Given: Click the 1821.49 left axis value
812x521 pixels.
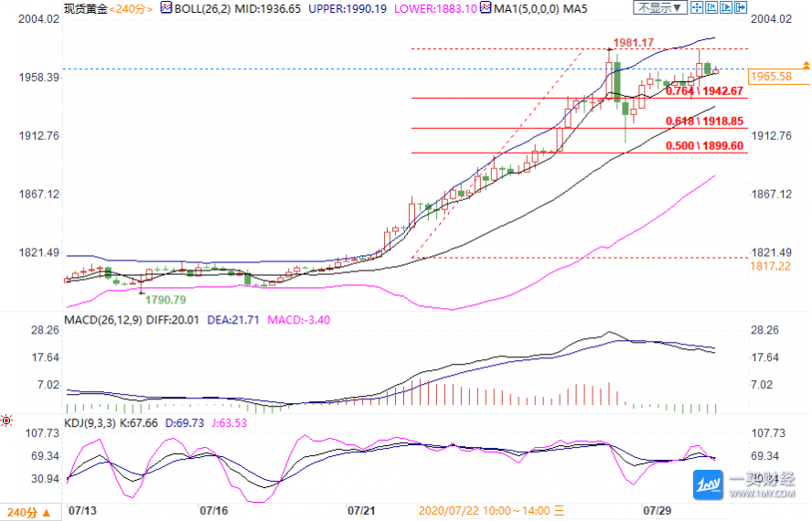Looking at the screenshot, I should [x=38, y=253].
